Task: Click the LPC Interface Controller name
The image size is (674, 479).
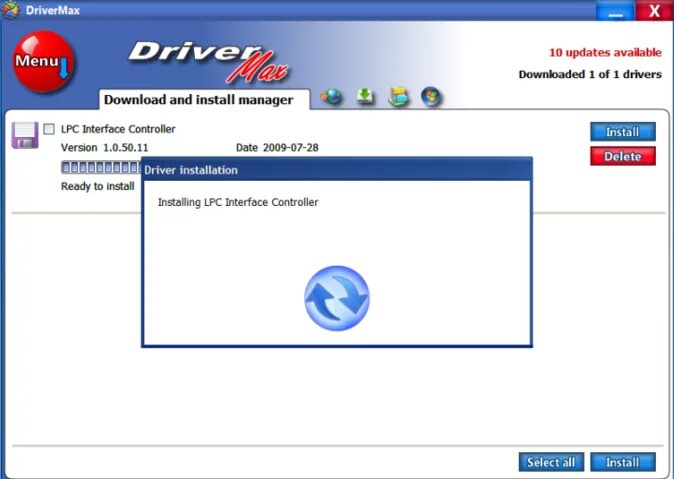Action: point(118,129)
